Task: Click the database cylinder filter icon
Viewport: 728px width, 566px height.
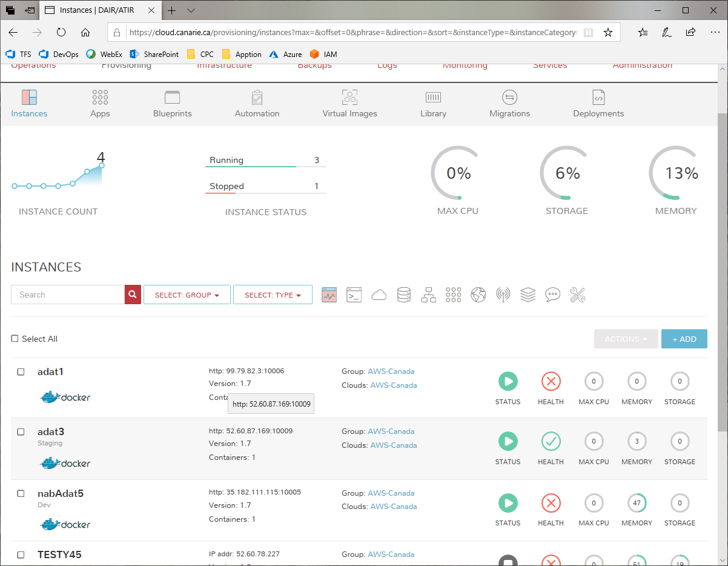Action: coord(404,295)
